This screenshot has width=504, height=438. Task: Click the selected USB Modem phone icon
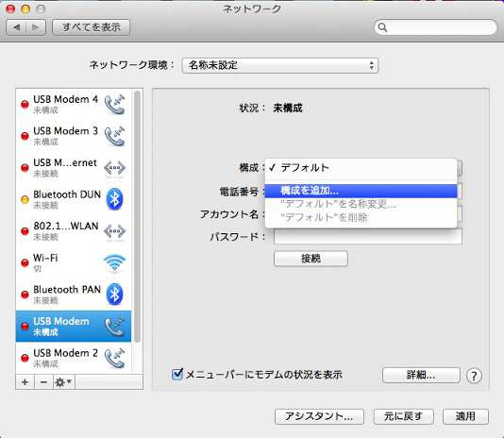pyautogui.click(x=115, y=327)
